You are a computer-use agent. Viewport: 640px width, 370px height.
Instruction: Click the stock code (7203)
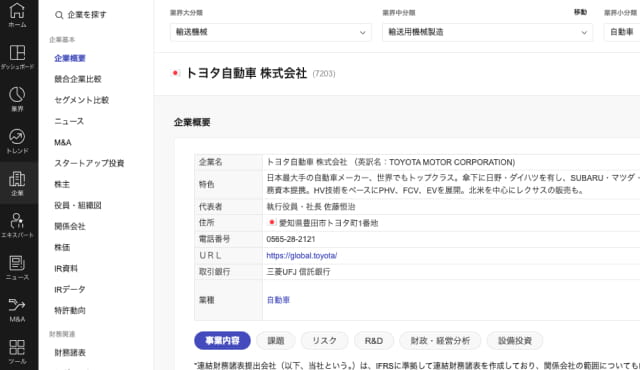point(324,74)
